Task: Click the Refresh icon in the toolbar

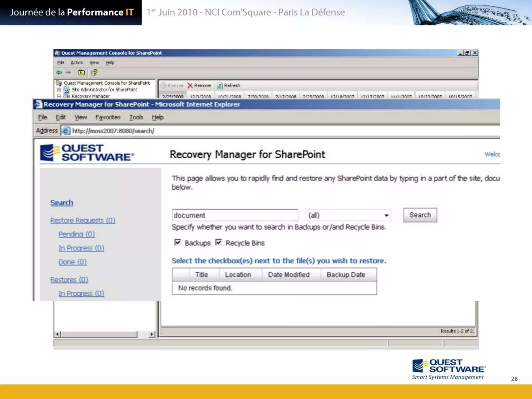Action: tap(220, 85)
